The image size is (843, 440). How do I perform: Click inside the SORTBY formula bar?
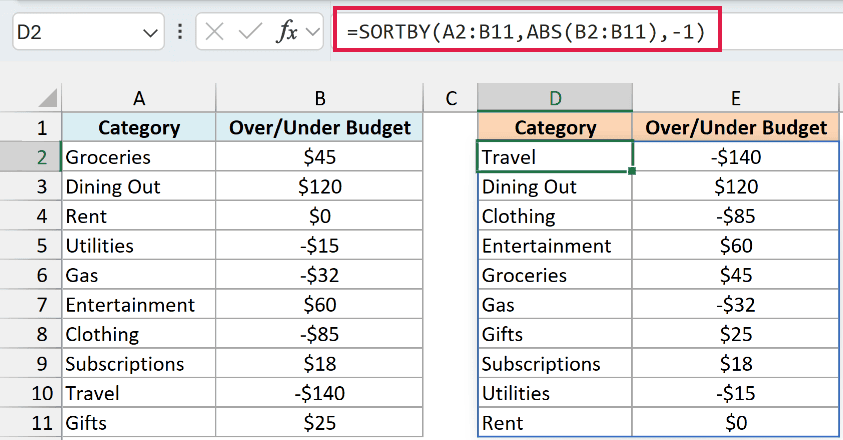pos(527,32)
